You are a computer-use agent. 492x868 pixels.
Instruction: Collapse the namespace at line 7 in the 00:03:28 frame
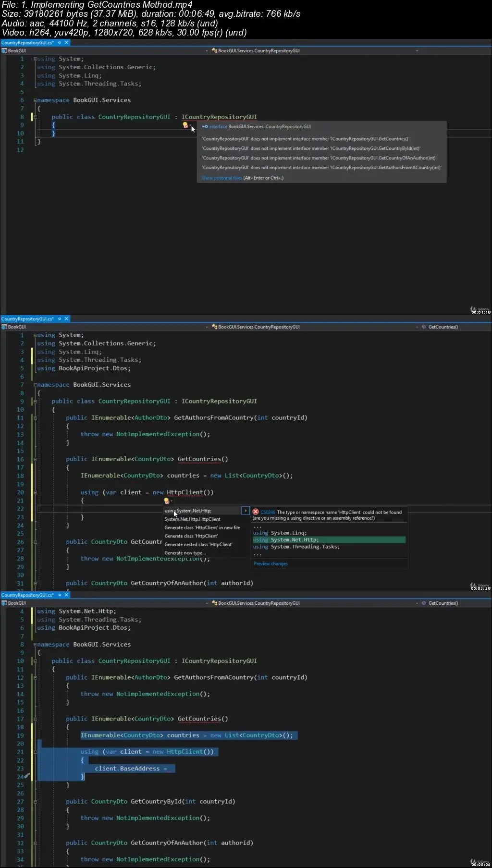point(35,385)
